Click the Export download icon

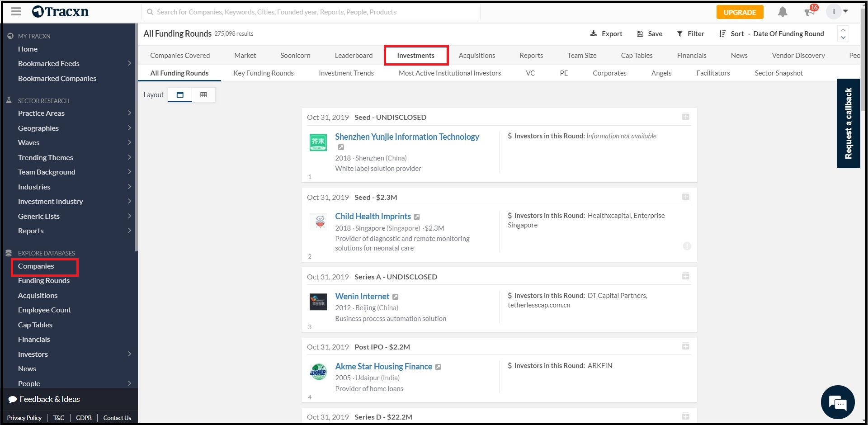594,34
